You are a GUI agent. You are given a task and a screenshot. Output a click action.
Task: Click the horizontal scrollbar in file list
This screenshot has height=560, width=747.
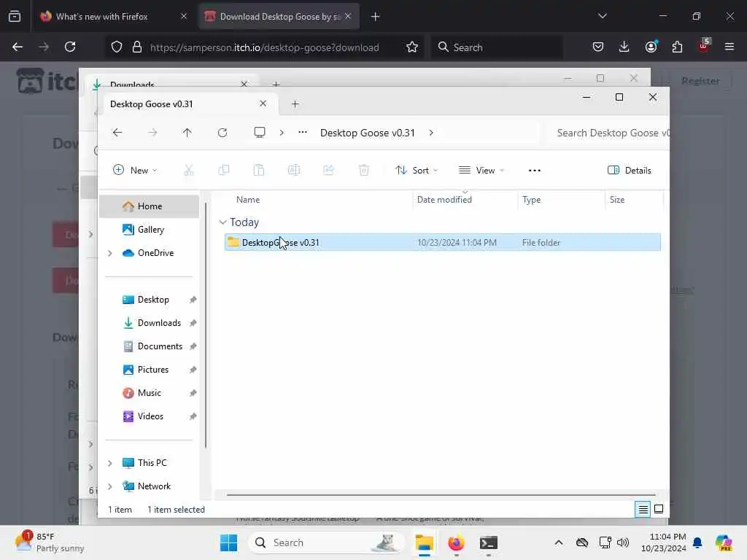[x=441, y=495]
